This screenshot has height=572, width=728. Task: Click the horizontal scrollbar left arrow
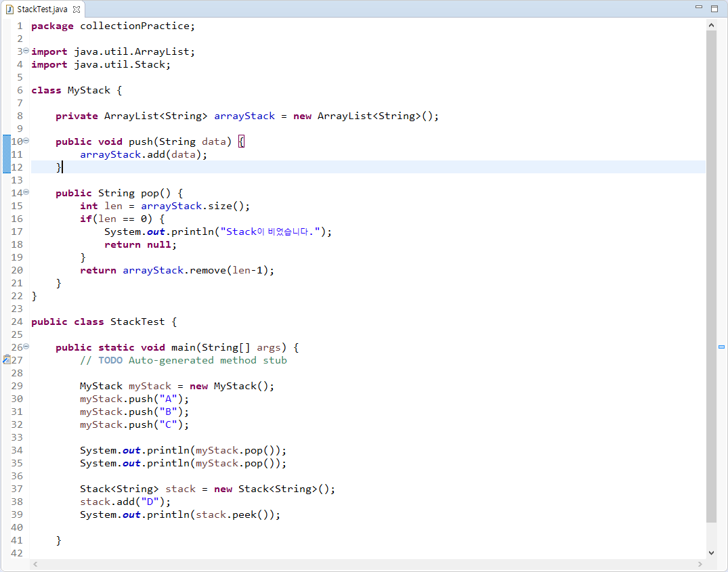[35, 564]
